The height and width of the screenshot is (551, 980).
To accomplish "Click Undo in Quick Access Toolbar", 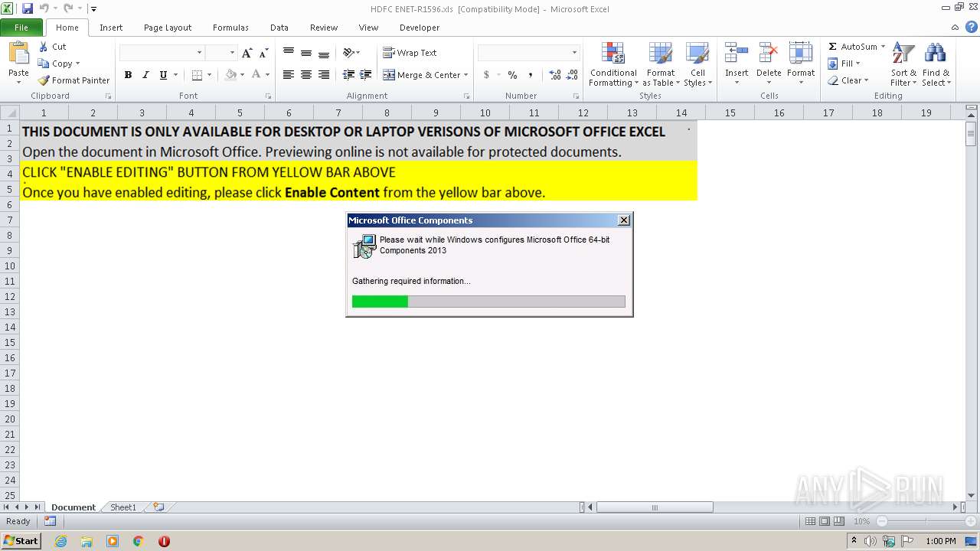I will (x=44, y=8).
